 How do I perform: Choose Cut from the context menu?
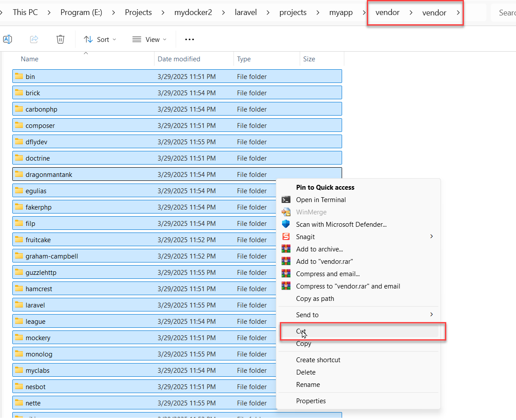[x=359, y=331]
